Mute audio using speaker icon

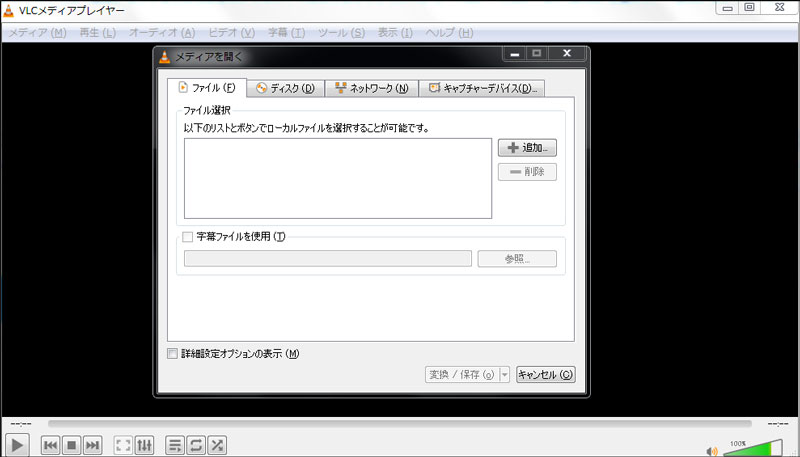pos(712,451)
